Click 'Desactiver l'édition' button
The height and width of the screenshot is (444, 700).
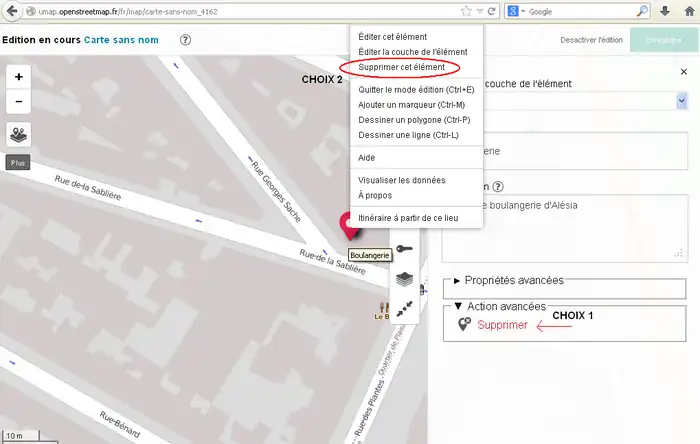point(591,40)
